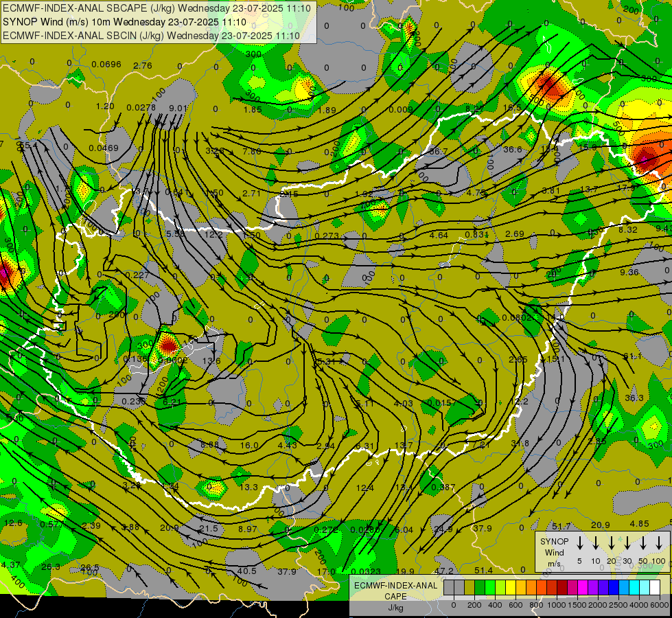Click the map value 8.32
The width and height of the screenshot is (672, 618).
628,229
